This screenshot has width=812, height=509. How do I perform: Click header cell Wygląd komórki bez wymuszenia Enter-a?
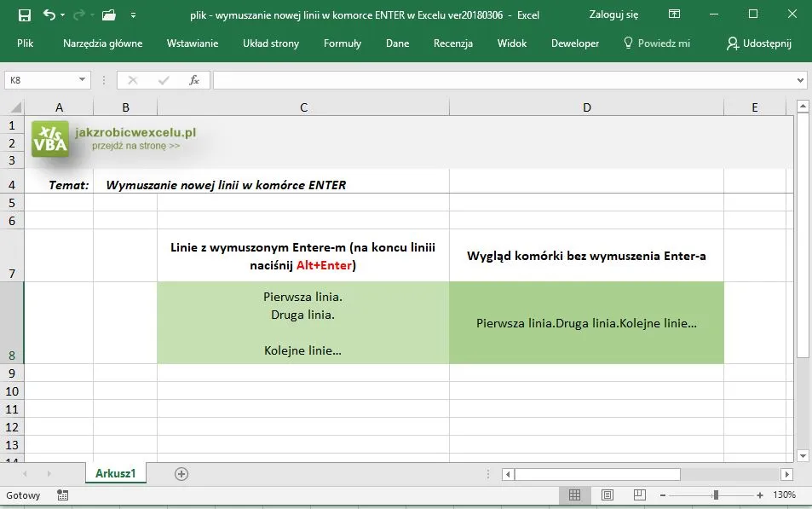(586, 256)
